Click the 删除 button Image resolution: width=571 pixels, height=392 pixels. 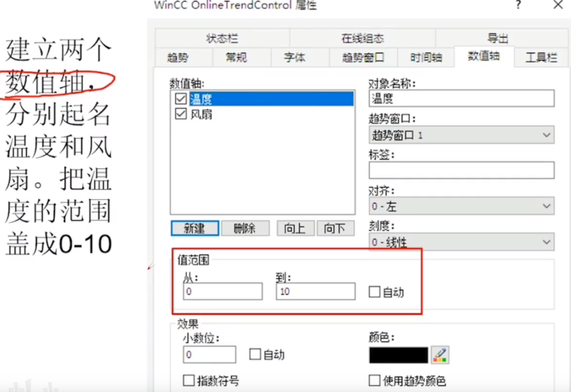pos(245,228)
